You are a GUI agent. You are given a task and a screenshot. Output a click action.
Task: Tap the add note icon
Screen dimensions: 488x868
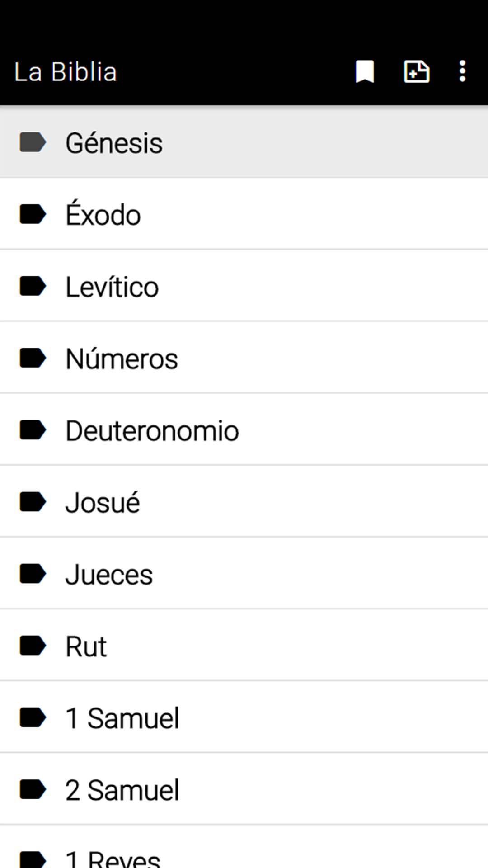click(416, 72)
